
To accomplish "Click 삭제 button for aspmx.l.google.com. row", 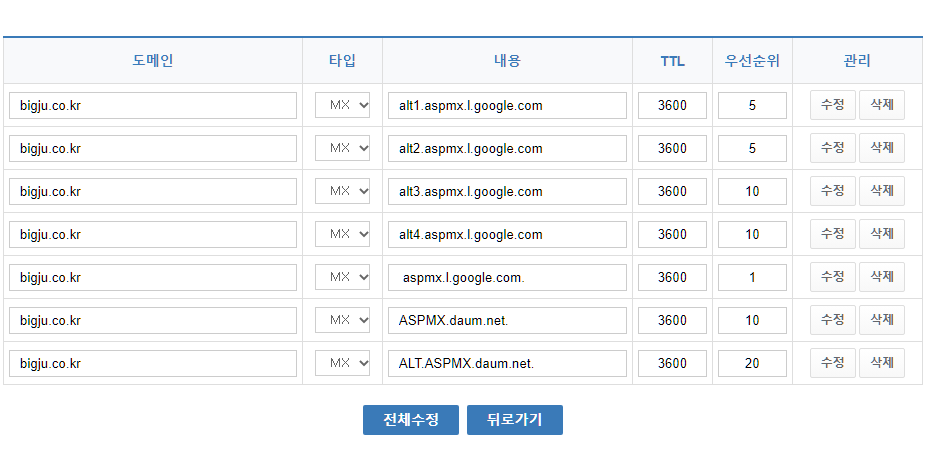I will [x=882, y=277].
